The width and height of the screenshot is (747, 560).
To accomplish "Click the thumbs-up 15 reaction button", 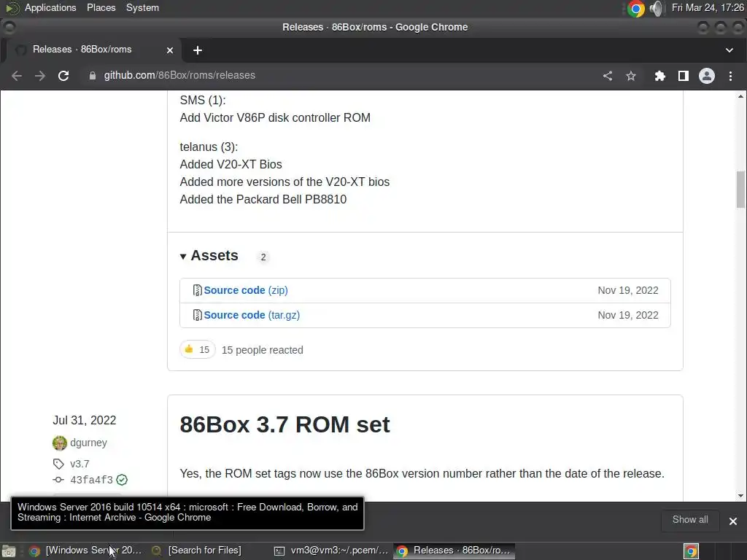I will [197, 350].
